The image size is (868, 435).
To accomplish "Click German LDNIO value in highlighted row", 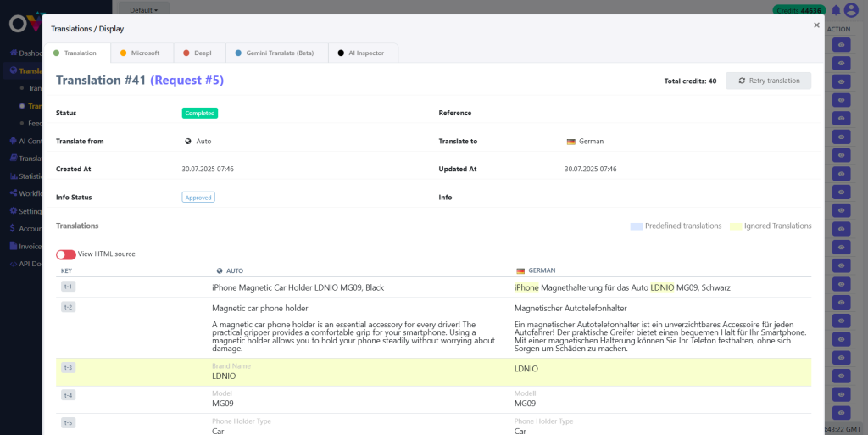I will (x=526, y=369).
